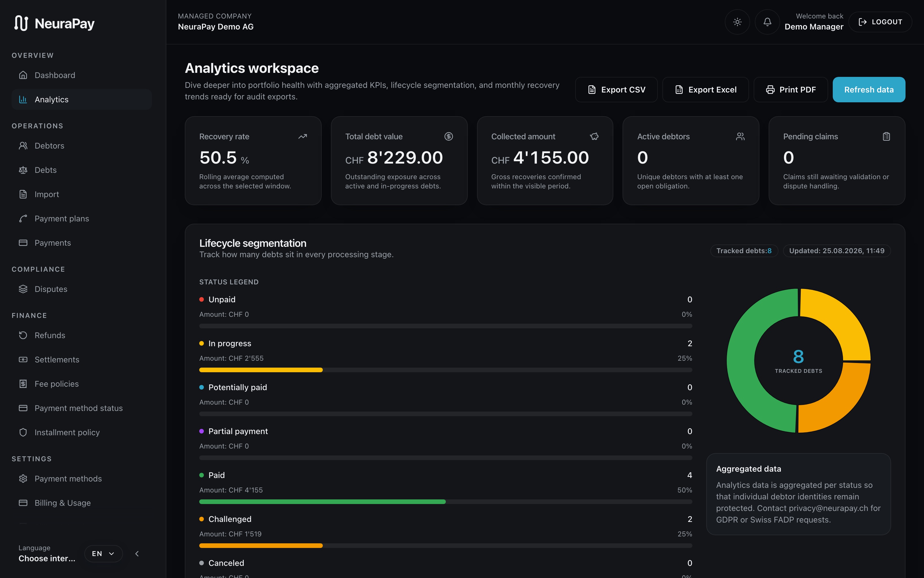Click Amount: CHF 1'519 under Challenged

[230, 534]
